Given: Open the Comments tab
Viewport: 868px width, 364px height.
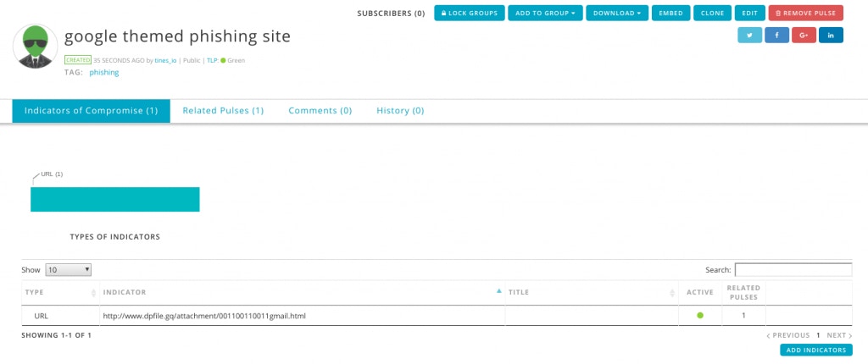Looking at the screenshot, I should coord(320,111).
